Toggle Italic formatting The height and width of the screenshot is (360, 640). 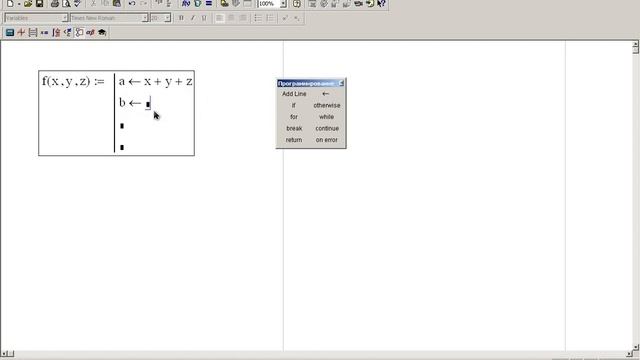[193, 18]
